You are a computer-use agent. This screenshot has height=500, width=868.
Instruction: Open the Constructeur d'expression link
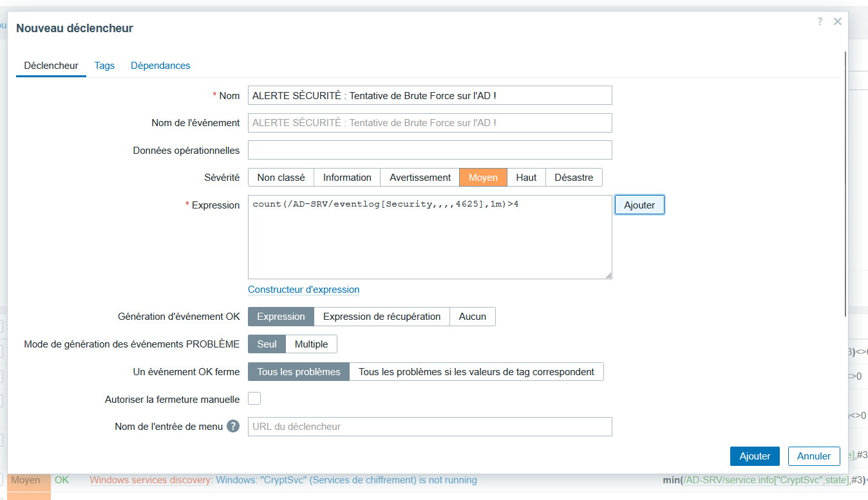click(x=303, y=290)
